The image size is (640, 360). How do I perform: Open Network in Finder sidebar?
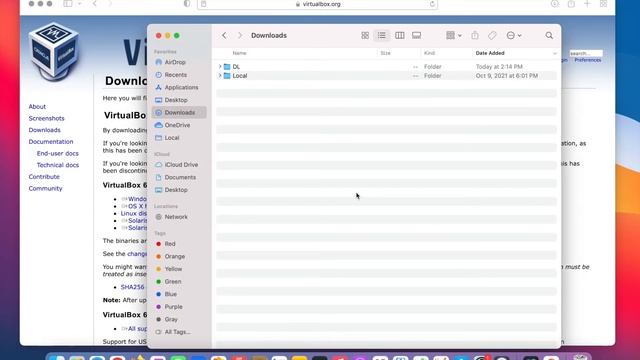coord(176,217)
